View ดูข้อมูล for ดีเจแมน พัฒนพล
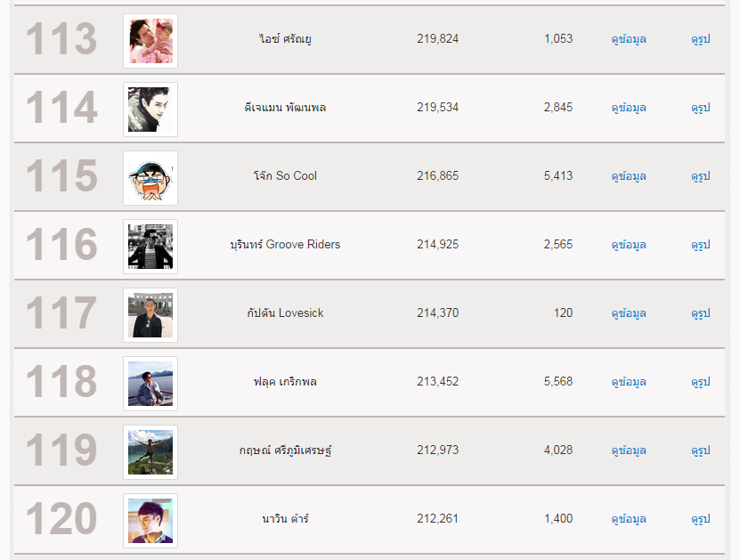 pyautogui.click(x=629, y=108)
